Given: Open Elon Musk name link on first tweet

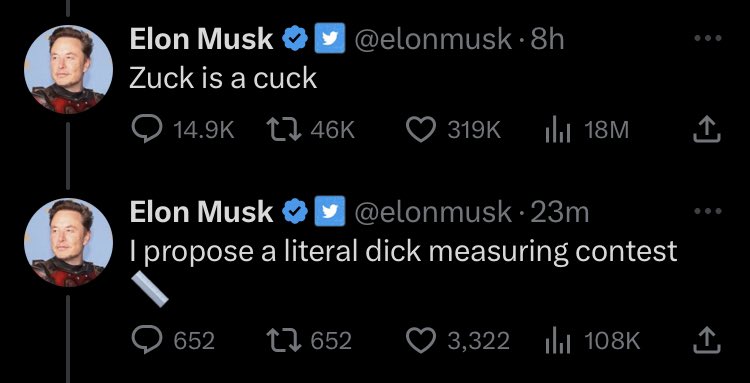Looking at the screenshot, I should click(201, 39).
